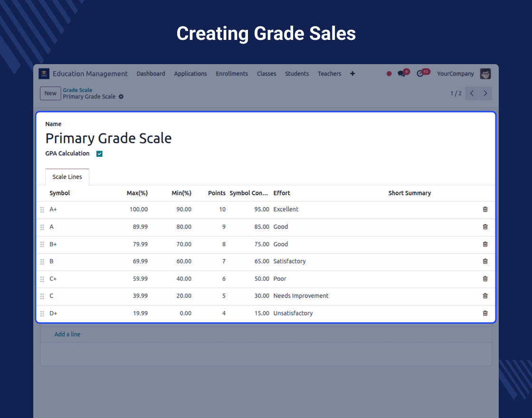Click the C+ symbol cell

(53, 278)
